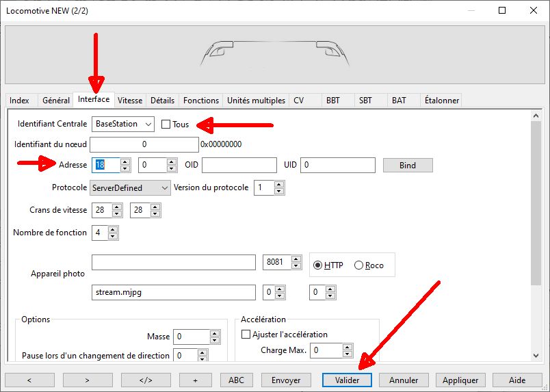This screenshot has width=550, height=392.
Task: Open the XML '</>' view button
Action: [x=146, y=380]
